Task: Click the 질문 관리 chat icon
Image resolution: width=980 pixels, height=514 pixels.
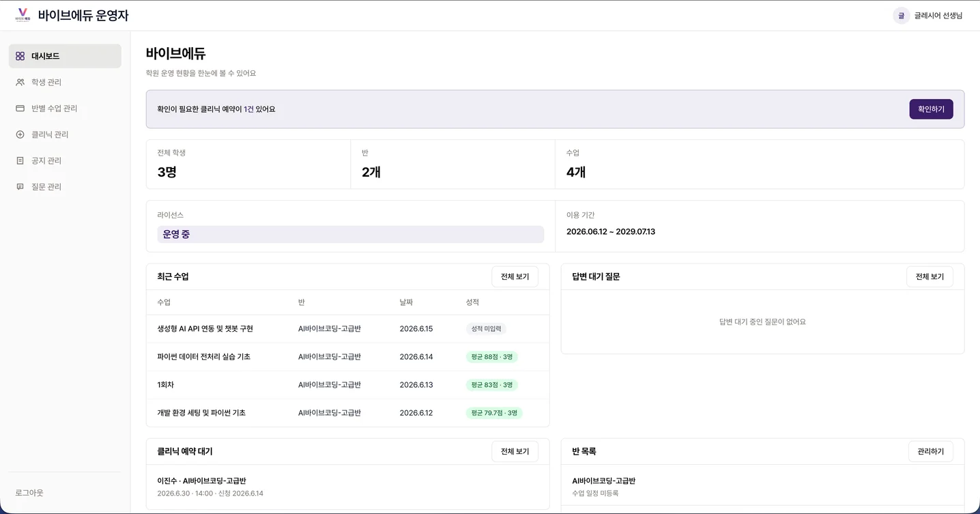Action: tap(20, 186)
